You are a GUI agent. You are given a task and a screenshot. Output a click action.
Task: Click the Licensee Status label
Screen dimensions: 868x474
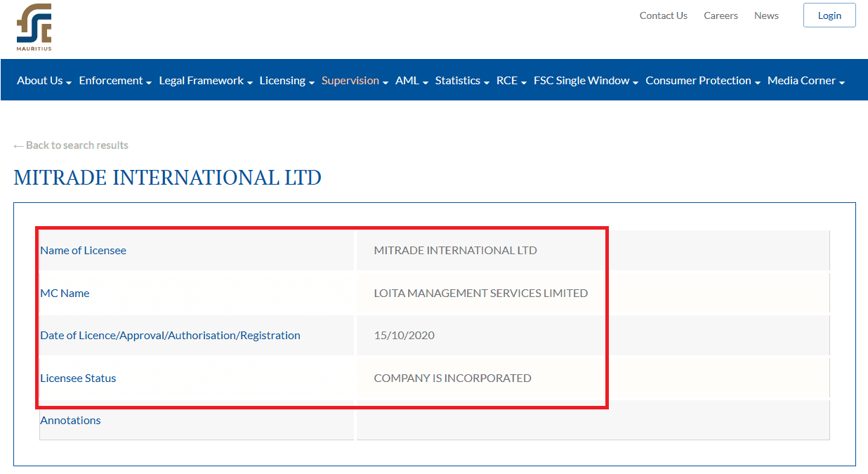78,378
